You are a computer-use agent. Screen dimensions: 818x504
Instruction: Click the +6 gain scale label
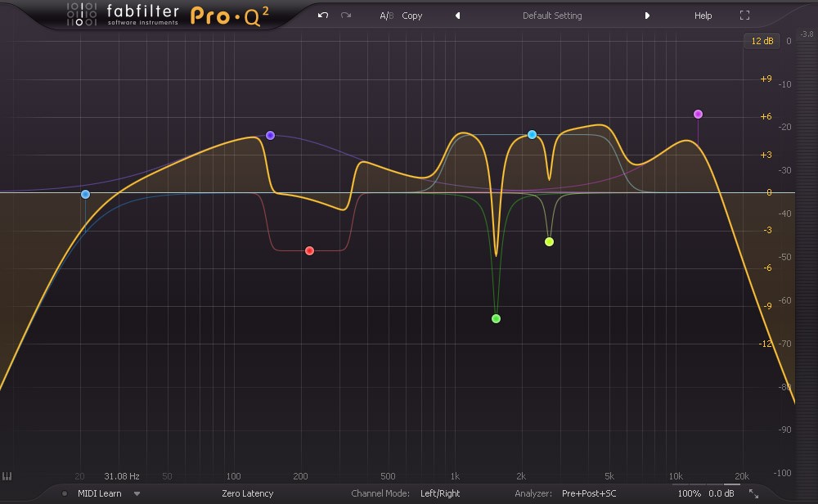[766, 117]
